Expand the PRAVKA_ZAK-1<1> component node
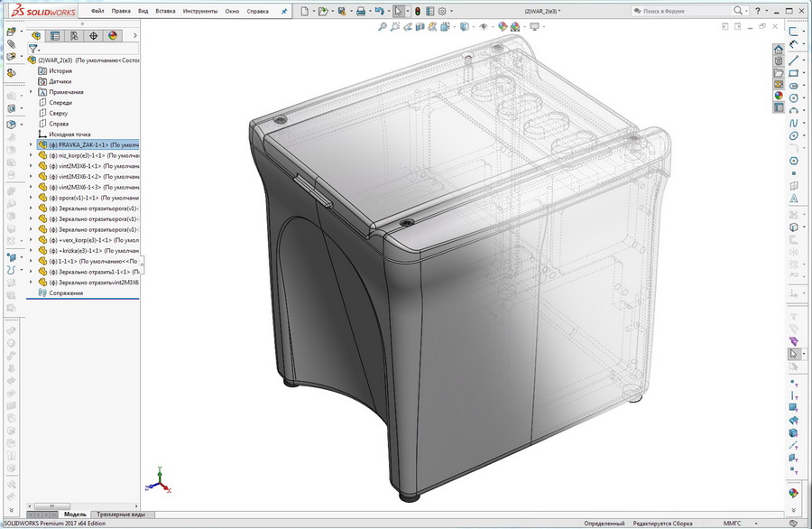812x529 pixels. click(x=31, y=145)
